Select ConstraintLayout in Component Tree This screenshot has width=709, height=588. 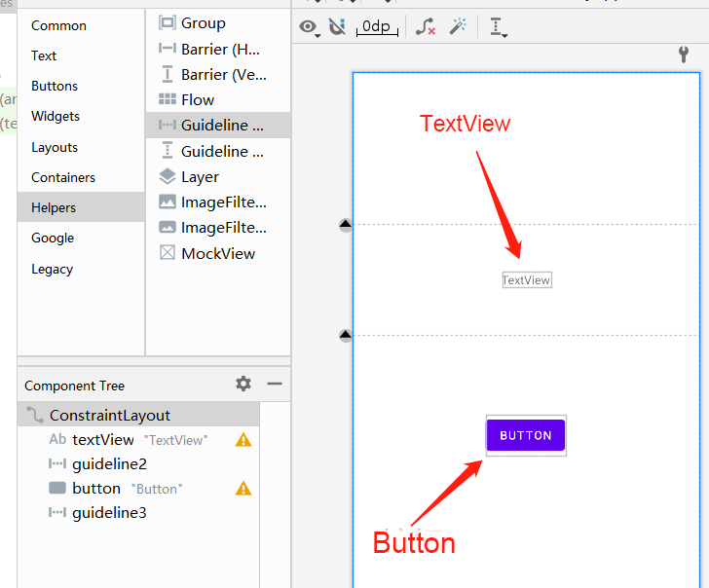(138, 415)
